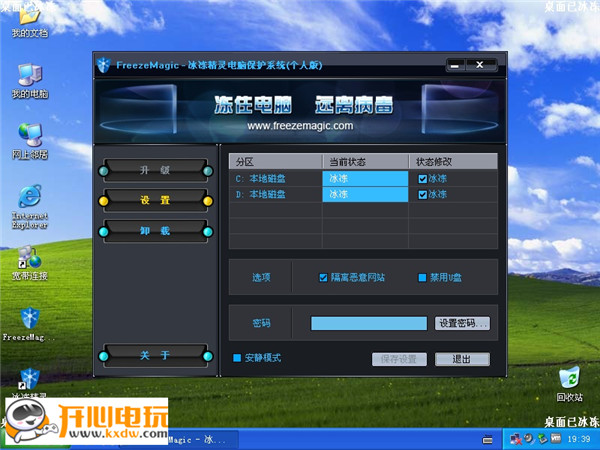600x450 pixels.
Task: Launch Internet Explorer from the desktop
Action: [29, 196]
